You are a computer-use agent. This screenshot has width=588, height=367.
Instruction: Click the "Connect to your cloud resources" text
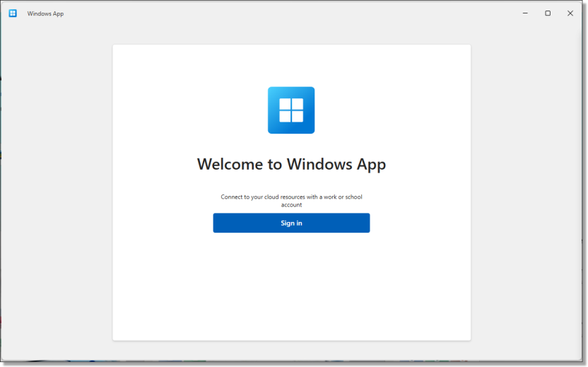coord(291,201)
